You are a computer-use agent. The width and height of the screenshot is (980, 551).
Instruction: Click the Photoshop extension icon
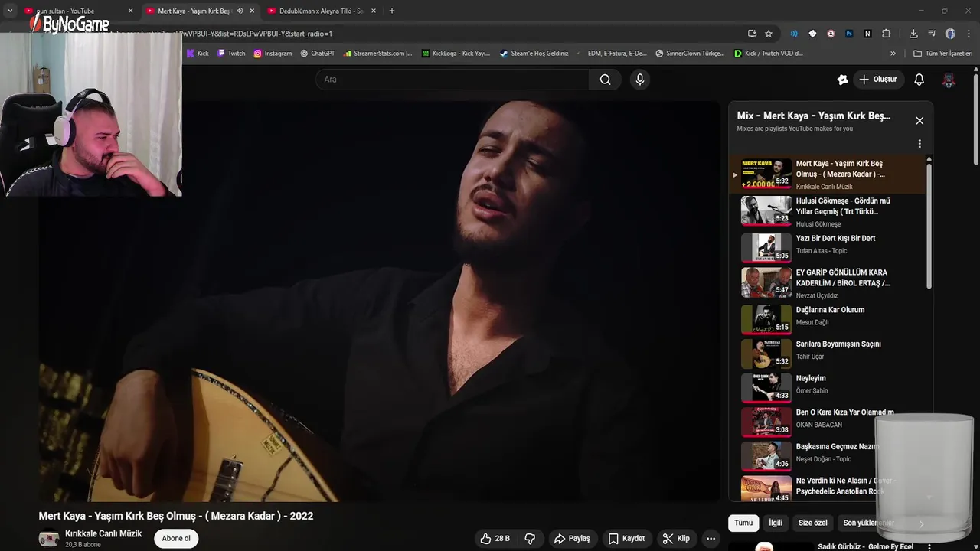(x=849, y=34)
